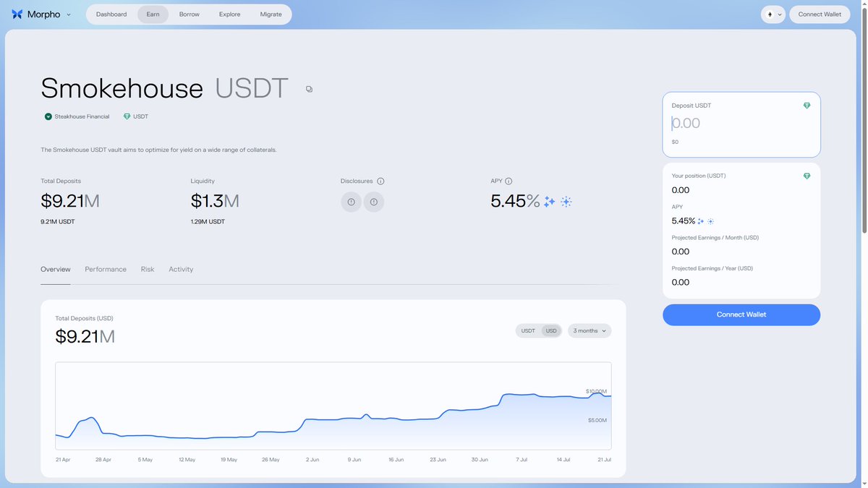The image size is (868, 488).
Task: Click the sun-shaped rewards icon beside 5.45%
Action: coord(566,202)
